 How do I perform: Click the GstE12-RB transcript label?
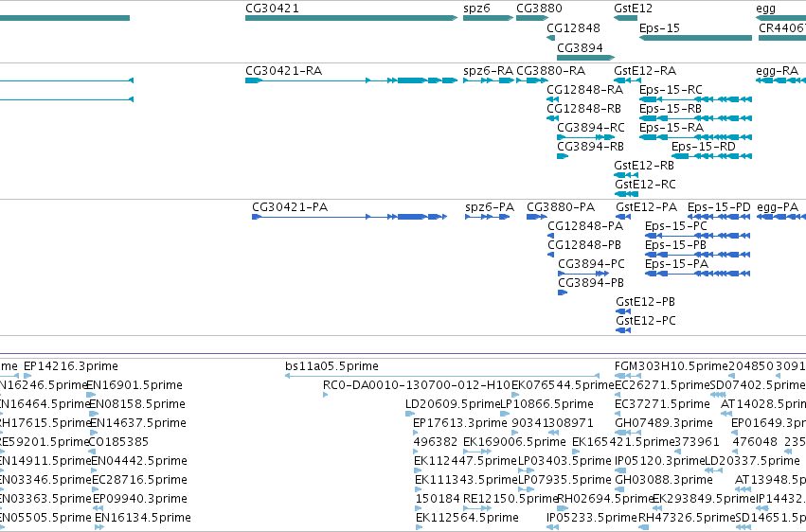643,166
